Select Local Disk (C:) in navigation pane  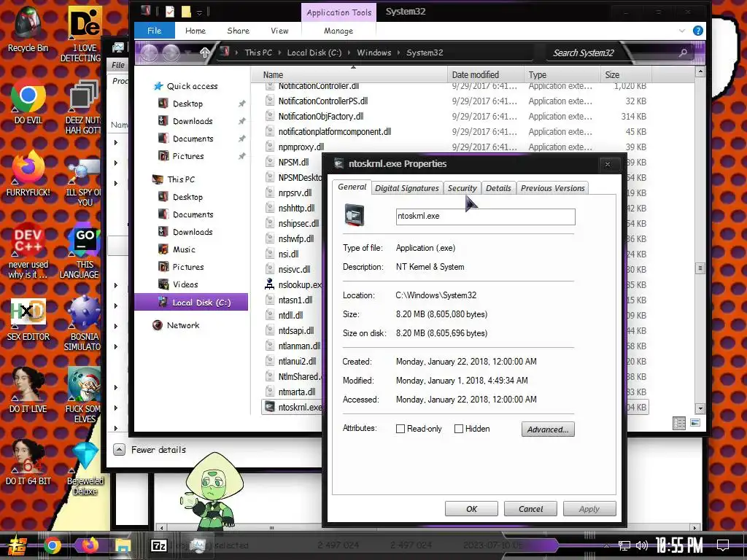[x=191, y=303]
